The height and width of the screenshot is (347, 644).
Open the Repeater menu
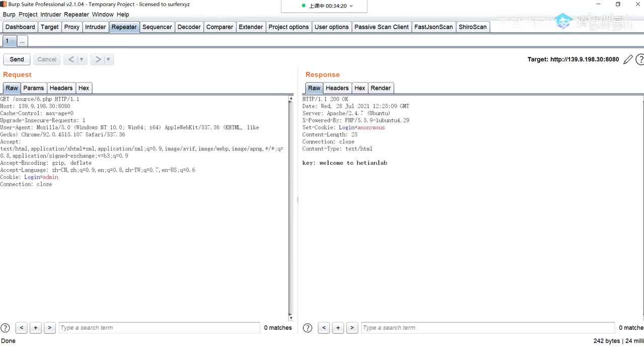click(x=76, y=15)
